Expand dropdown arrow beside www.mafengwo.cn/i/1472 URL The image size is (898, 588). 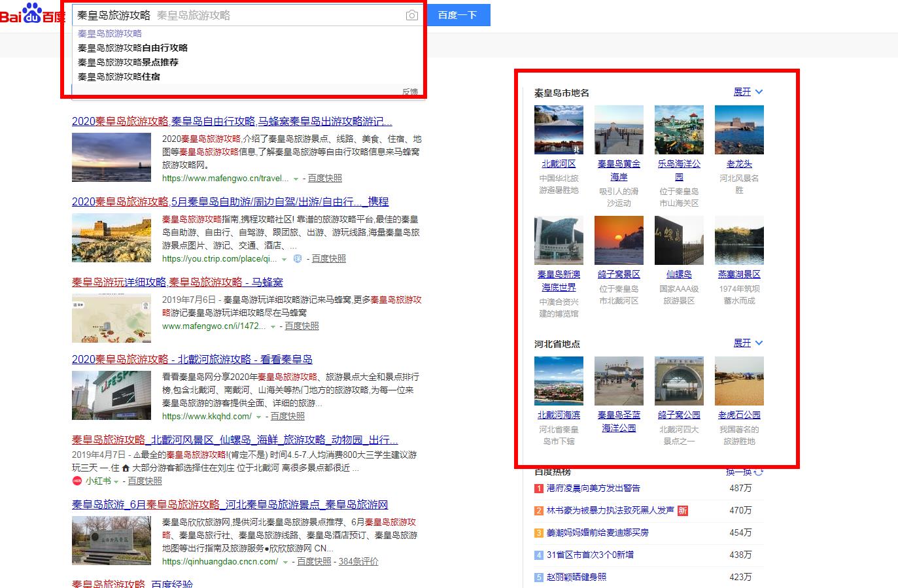coord(273,326)
